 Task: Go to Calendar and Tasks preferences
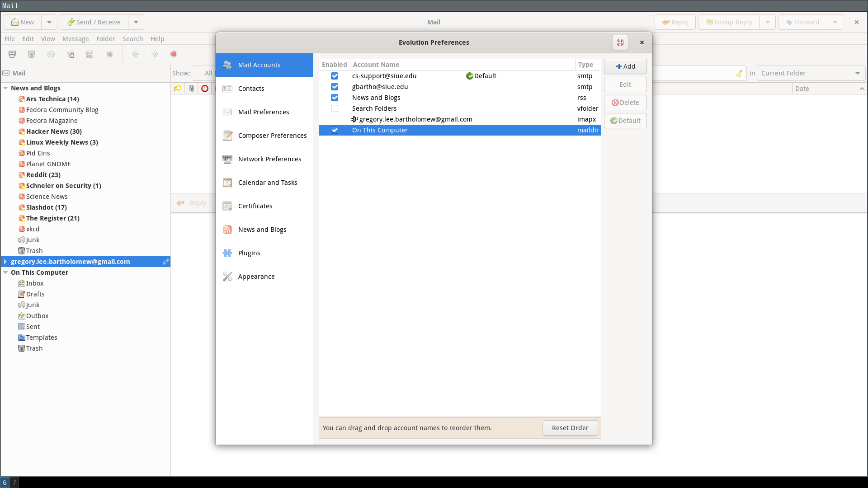(x=267, y=183)
